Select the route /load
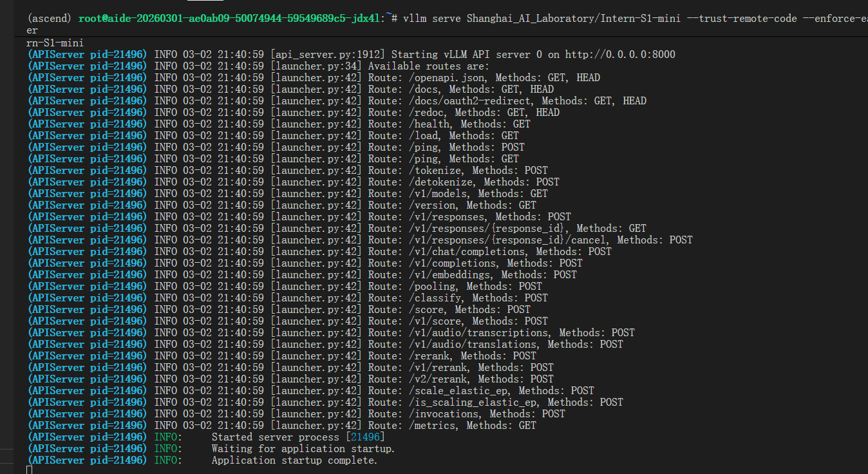Screen dimensions: 868x474 (423, 135)
